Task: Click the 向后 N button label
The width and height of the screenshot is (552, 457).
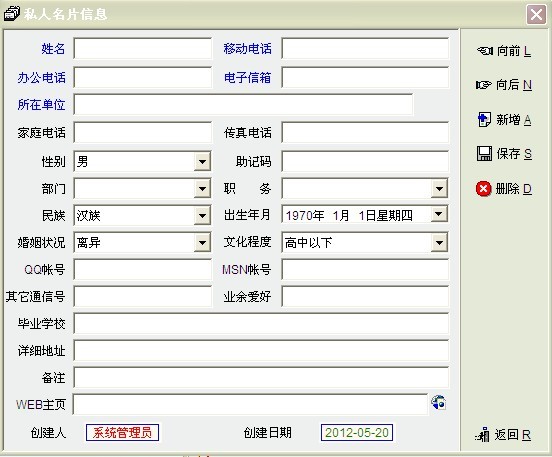Action: pyautogui.click(x=514, y=85)
